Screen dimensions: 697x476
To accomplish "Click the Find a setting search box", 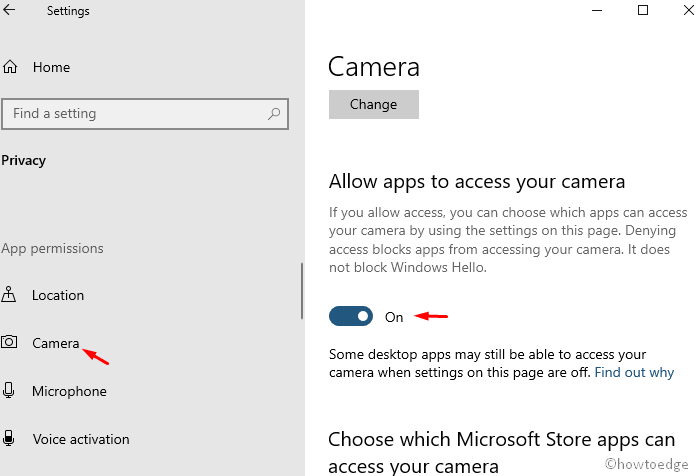I will pyautogui.click(x=145, y=114).
